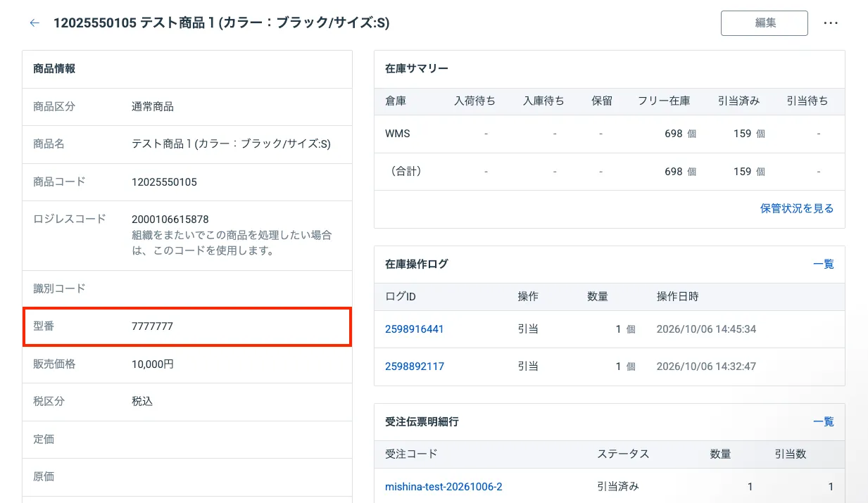This screenshot has height=503, width=868.
Task: Click the 識別コード label
Action: click(x=59, y=288)
